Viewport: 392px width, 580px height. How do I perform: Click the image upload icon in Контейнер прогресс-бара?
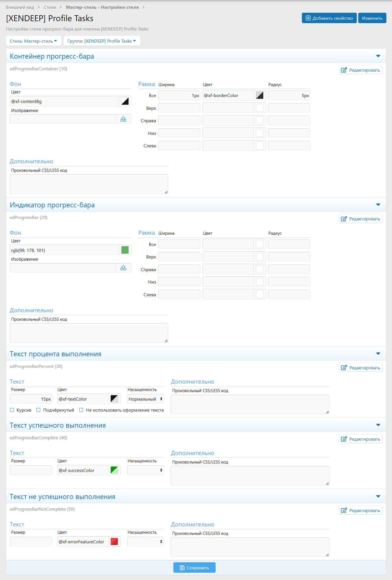(123, 119)
